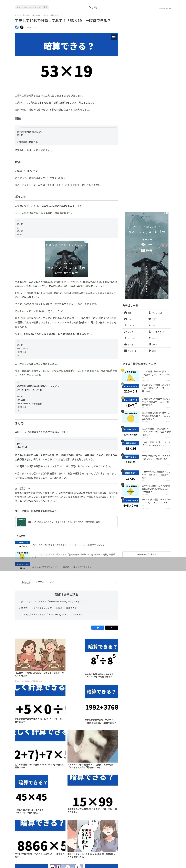The height and width of the screenshot is (868, 186).
Task: Follow the トップ breadcrumb link
Action: (x=17, y=15)
